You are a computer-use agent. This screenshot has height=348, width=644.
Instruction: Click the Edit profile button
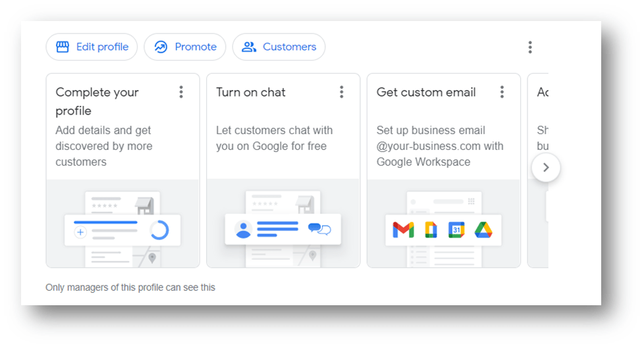92,47
